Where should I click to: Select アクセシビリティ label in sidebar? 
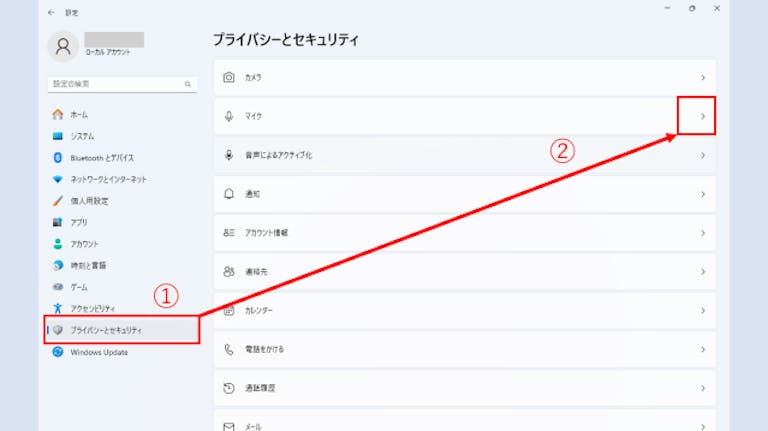pos(93,309)
